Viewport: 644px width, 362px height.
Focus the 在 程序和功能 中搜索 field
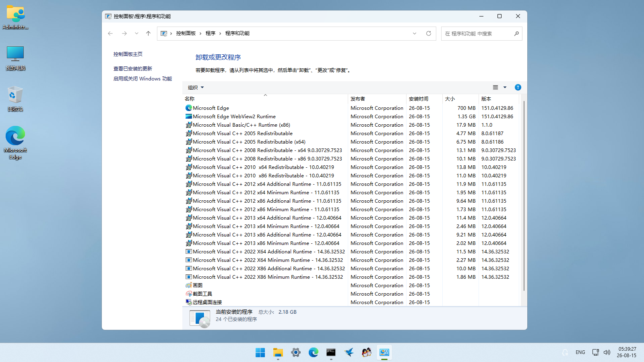(477, 33)
